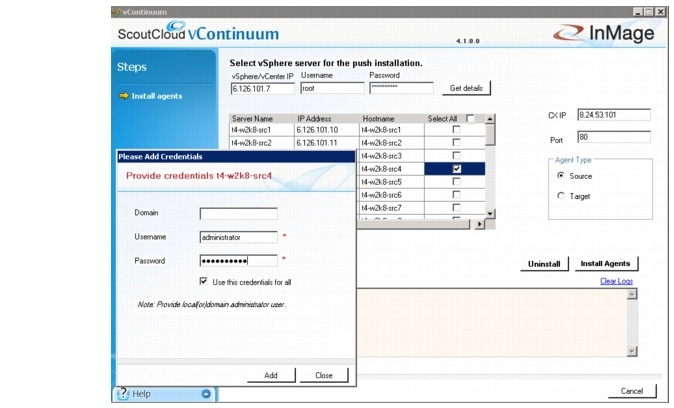Click the Help question mark icon
Image resolution: width=674 pixels, height=408 pixels.
point(123,393)
